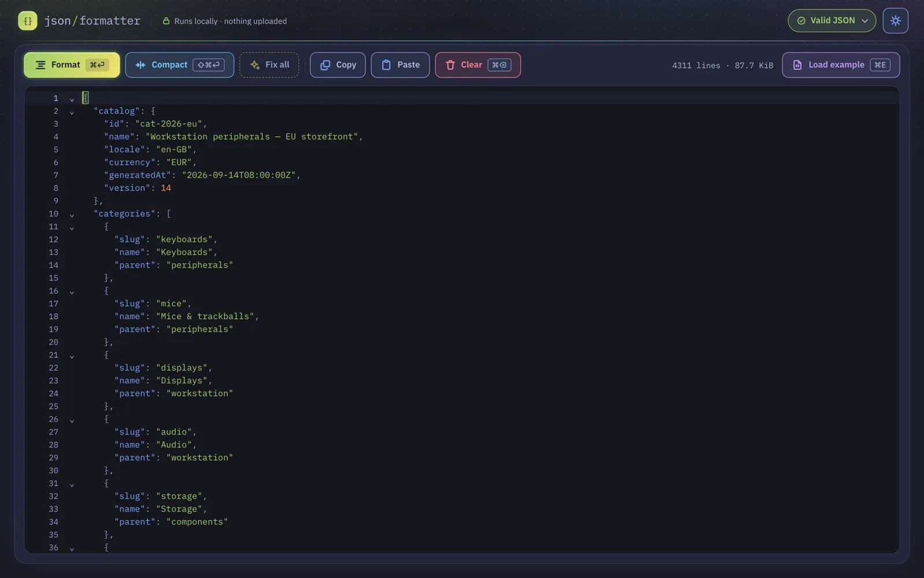Click the Clear trash button
This screenshot has width=924, height=578.
tap(478, 65)
